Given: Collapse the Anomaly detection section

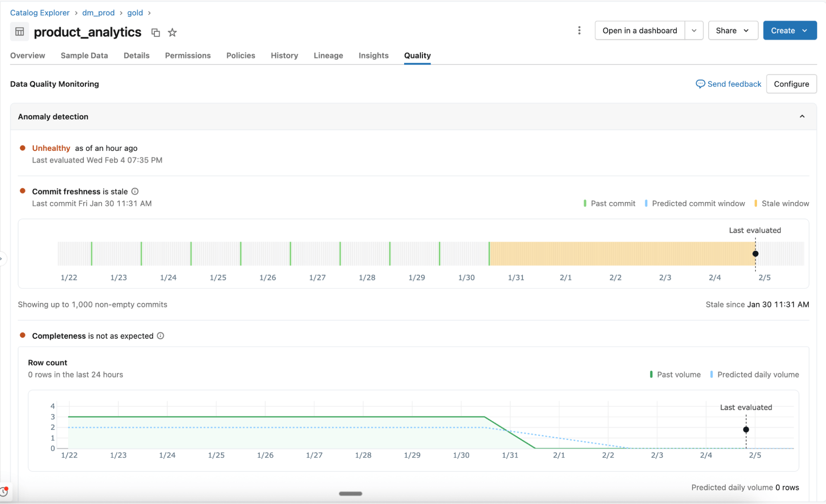Looking at the screenshot, I should point(802,116).
